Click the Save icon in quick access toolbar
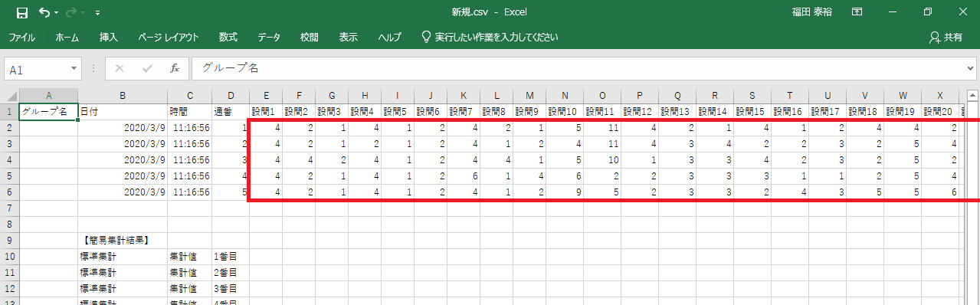Viewport: 980px width, 305px height. [x=22, y=13]
